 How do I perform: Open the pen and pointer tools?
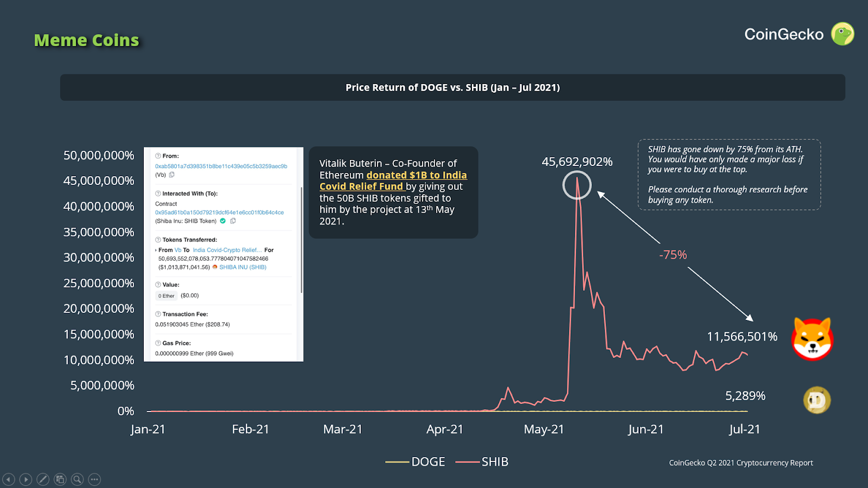43,479
